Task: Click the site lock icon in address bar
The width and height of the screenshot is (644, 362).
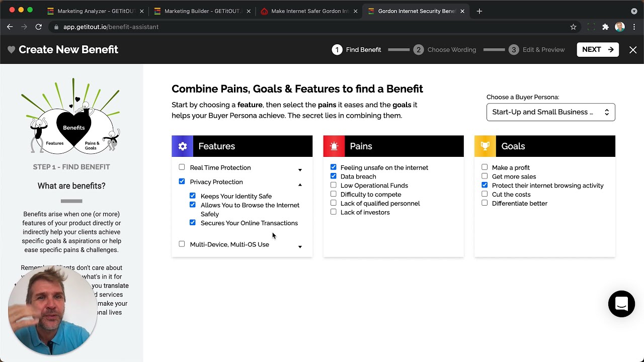Action: click(x=56, y=27)
